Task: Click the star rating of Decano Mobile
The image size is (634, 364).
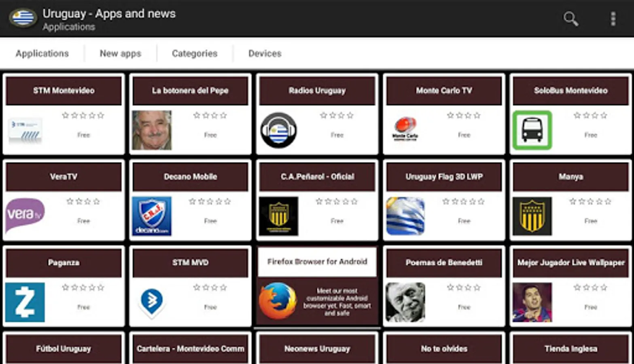Action: [210, 201]
